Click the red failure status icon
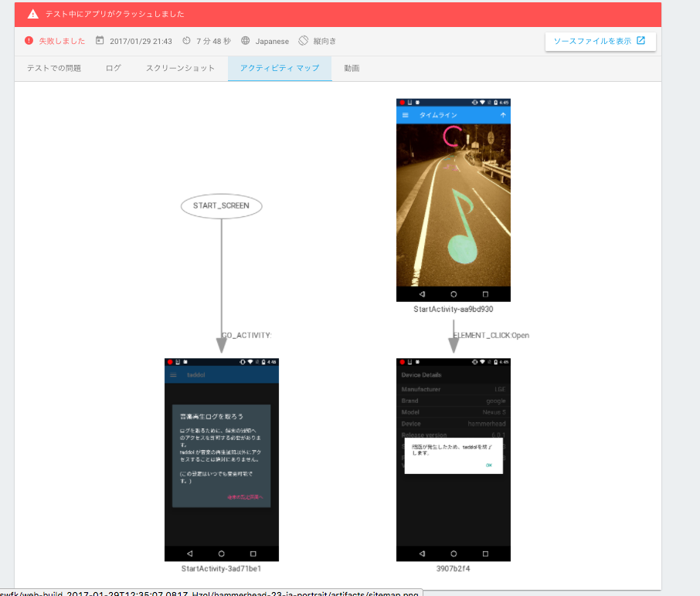Image resolution: width=700 pixels, height=596 pixels. pyautogui.click(x=29, y=41)
